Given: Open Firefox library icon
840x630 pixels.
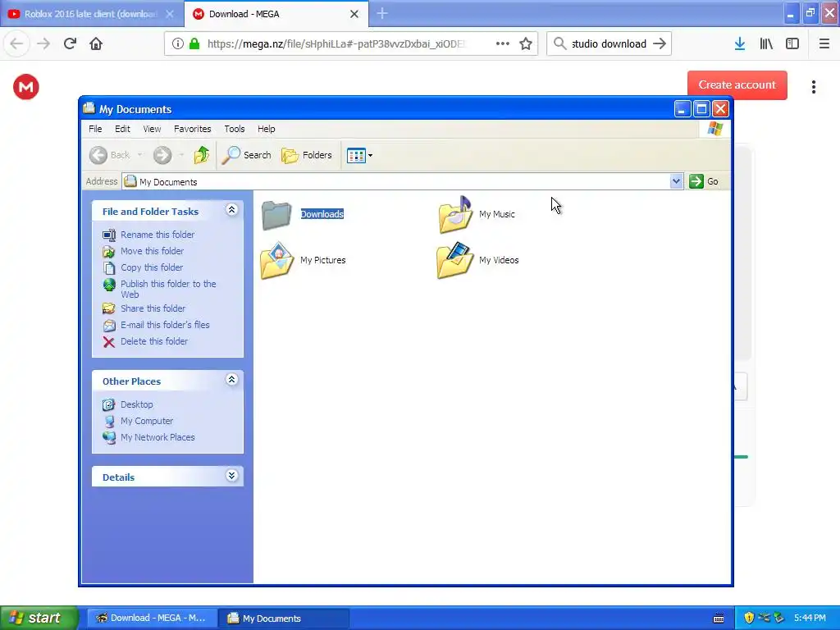Looking at the screenshot, I should point(766,43).
